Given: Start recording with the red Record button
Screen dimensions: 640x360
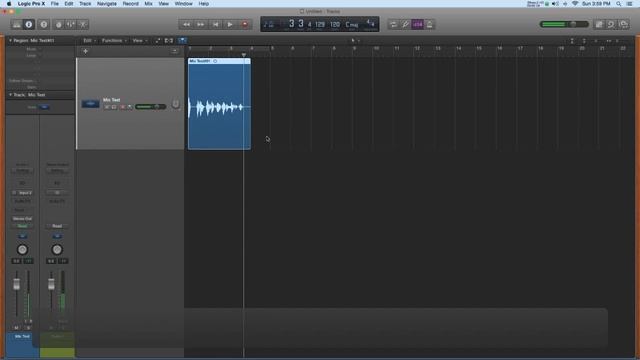Looking at the screenshot, I should (245, 24).
